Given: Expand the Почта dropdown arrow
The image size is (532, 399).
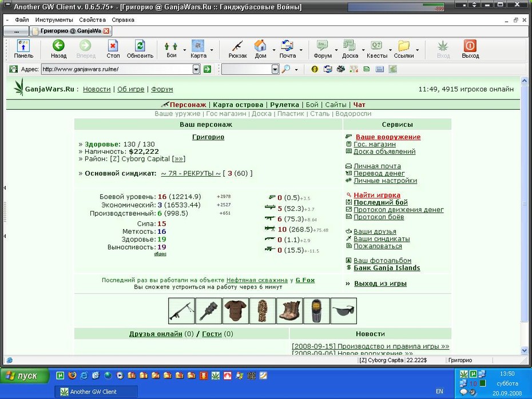Looking at the screenshot, I should pos(301,50).
